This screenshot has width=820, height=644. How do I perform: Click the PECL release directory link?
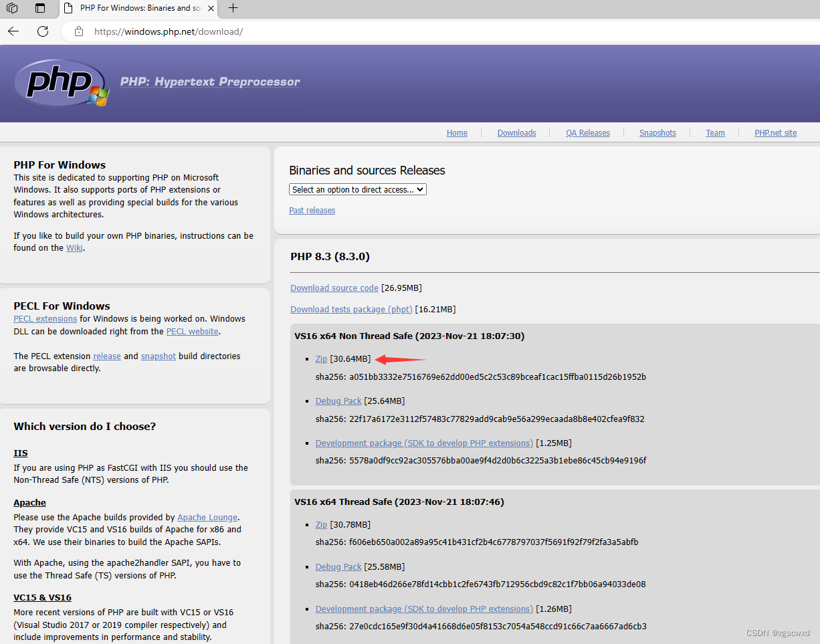pyautogui.click(x=107, y=356)
